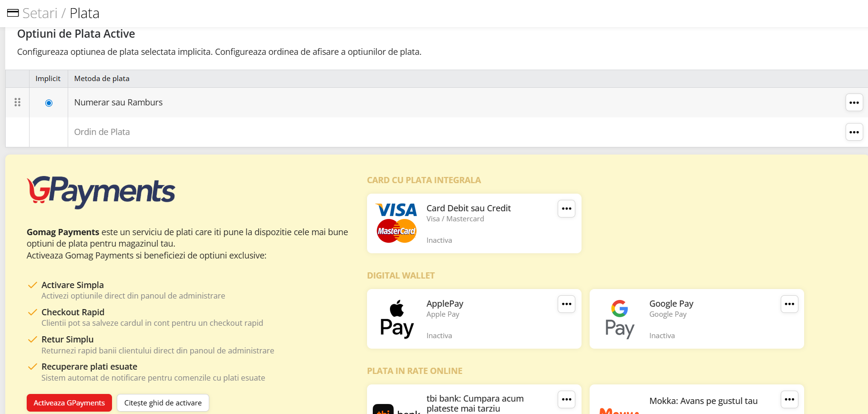Click the checkmark beside Checkout Rapid
Viewport: 868px width, 414px height.
click(32, 312)
